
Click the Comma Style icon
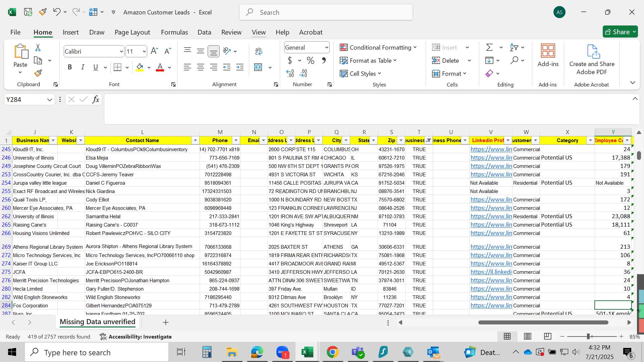click(x=324, y=60)
